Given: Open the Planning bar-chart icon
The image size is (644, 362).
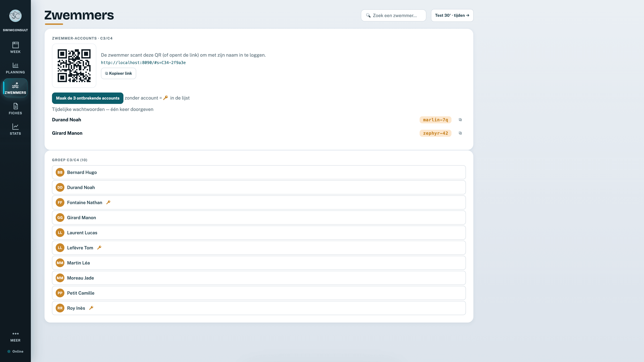Looking at the screenshot, I should pyautogui.click(x=15, y=65).
